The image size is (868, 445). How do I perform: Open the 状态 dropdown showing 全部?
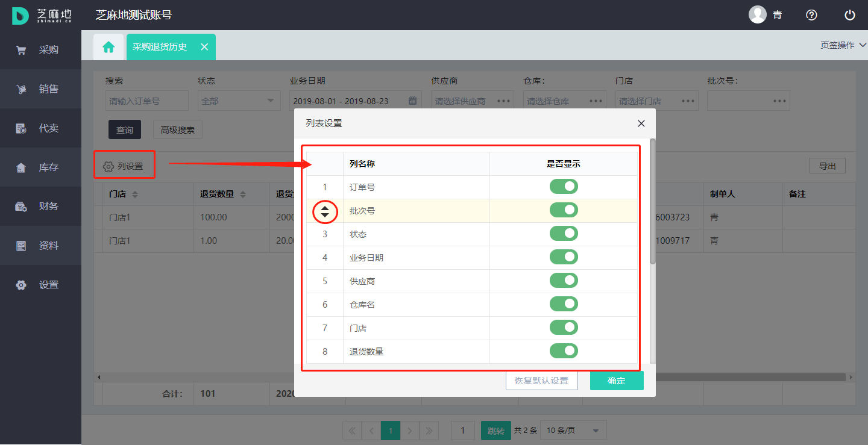click(x=239, y=101)
